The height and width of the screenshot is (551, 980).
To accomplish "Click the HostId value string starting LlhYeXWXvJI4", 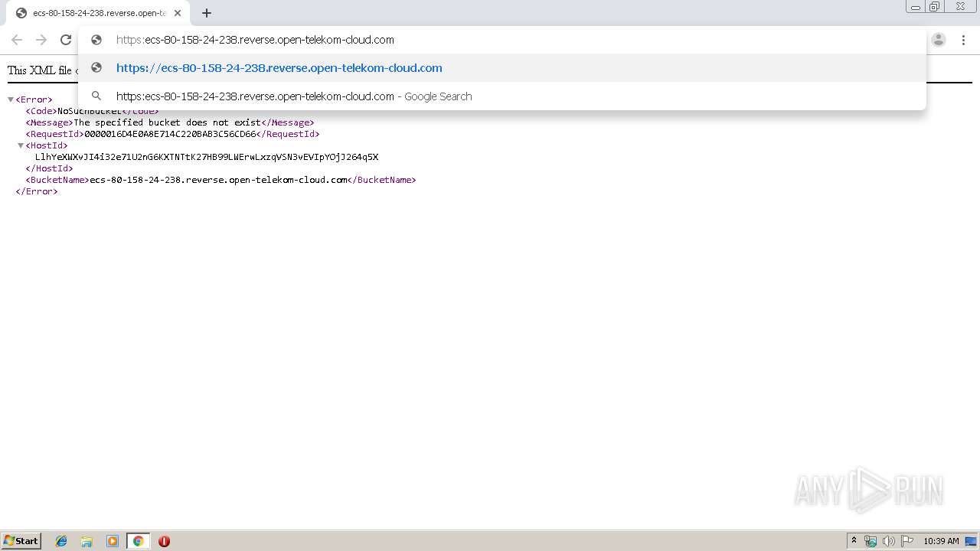I will point(207,157).
